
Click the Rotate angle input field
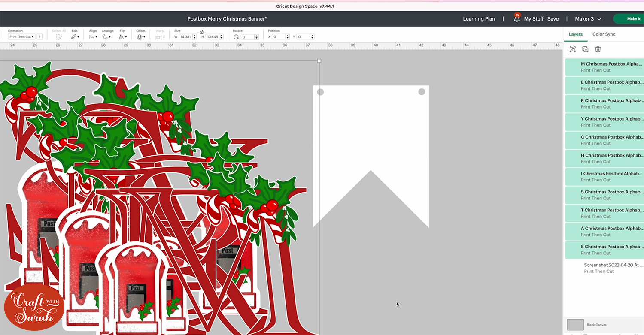[247, 37]
